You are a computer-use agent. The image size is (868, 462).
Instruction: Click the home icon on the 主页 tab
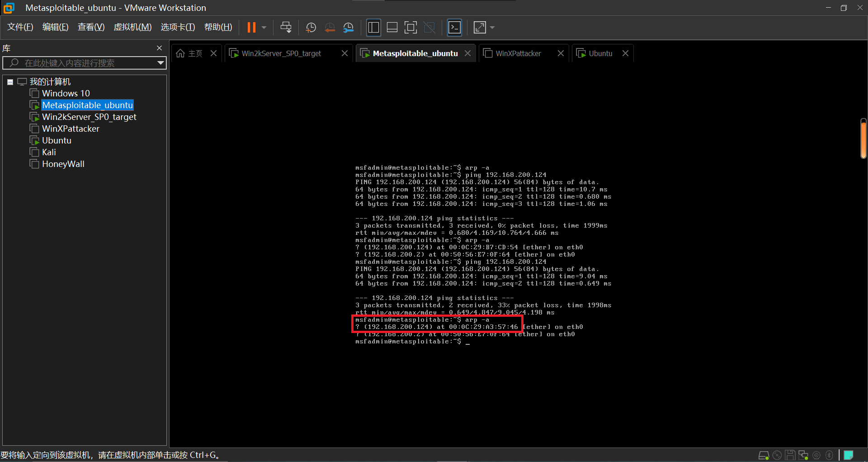pos(180,53)
